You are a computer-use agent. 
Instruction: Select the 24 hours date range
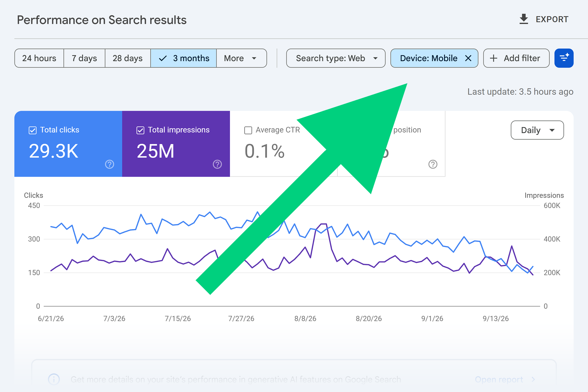(x=39, y=58)
